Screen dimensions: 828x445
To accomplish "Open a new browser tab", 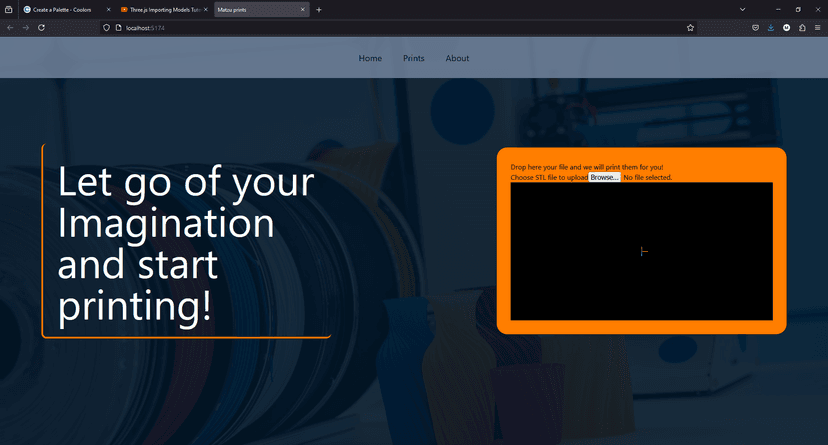I will [x=319, y=9].
